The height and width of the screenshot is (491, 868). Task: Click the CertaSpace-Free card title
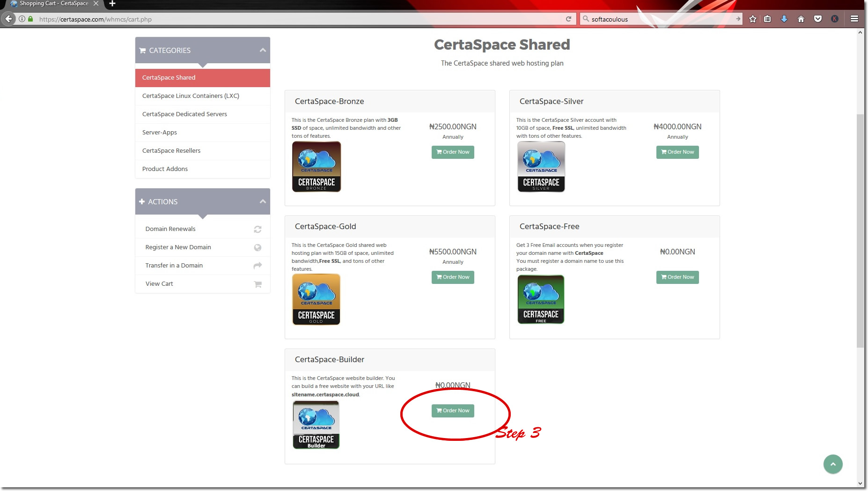[x=549, y=226]
